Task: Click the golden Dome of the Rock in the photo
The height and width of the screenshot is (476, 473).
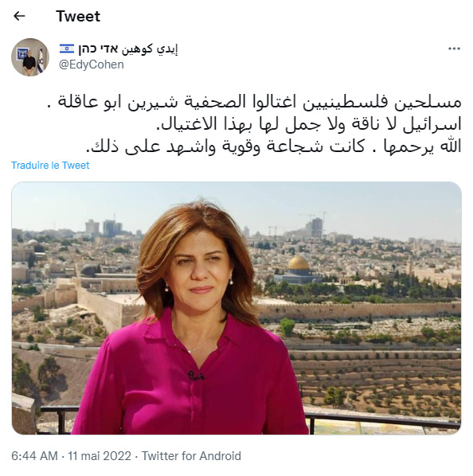Action: point(298,263)
